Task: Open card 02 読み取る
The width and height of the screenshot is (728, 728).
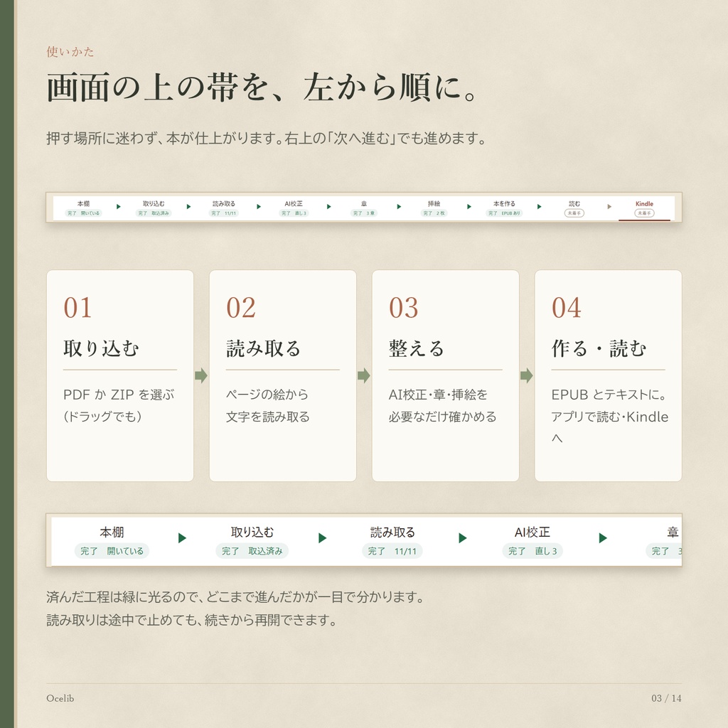Action: (x=283, y=375)
